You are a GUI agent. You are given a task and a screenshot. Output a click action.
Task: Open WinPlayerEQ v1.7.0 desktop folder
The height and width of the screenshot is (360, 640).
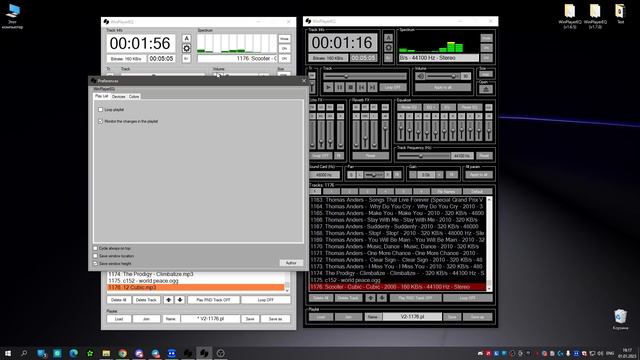tap(595, 17)
